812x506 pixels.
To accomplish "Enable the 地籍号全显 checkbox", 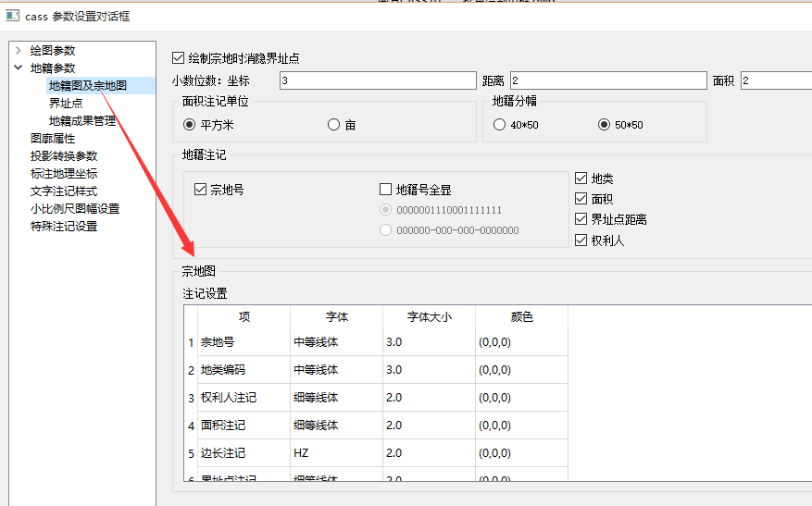I will pyautogui.click(x=386, y=190).
